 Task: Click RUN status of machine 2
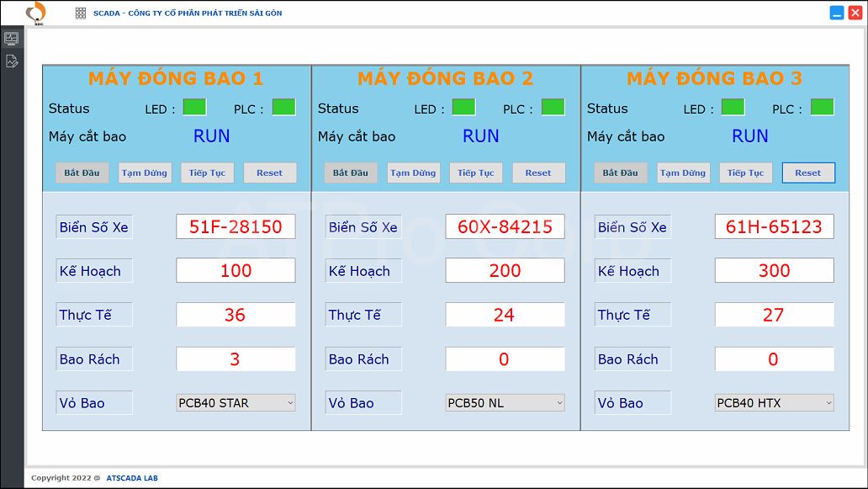click(x=480, y=136)
